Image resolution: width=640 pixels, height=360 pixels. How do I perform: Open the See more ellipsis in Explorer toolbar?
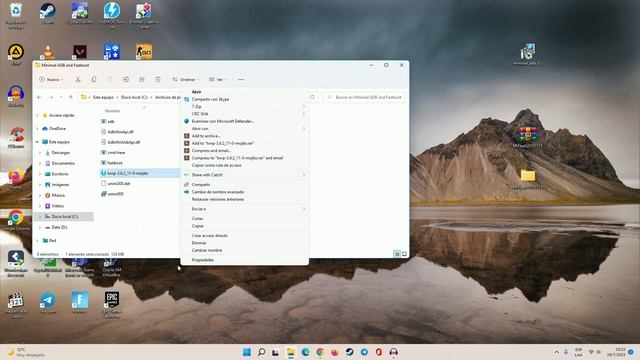241,79
